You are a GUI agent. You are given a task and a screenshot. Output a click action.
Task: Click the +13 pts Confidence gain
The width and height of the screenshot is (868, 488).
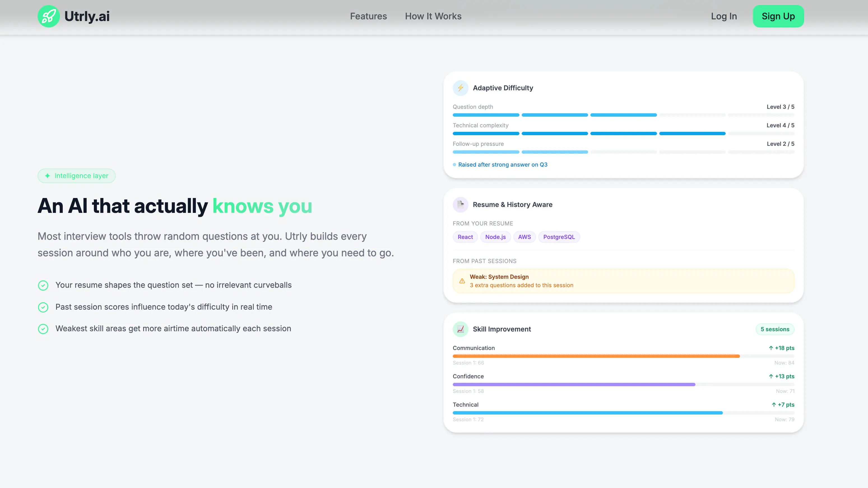pyautogui.click(x=781, y=376)
